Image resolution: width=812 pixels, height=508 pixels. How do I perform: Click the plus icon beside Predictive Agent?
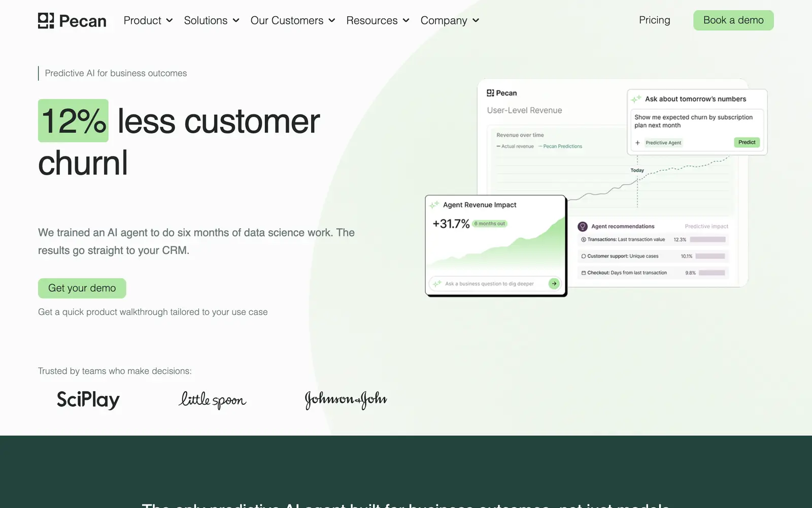click(x=637, y=143)
